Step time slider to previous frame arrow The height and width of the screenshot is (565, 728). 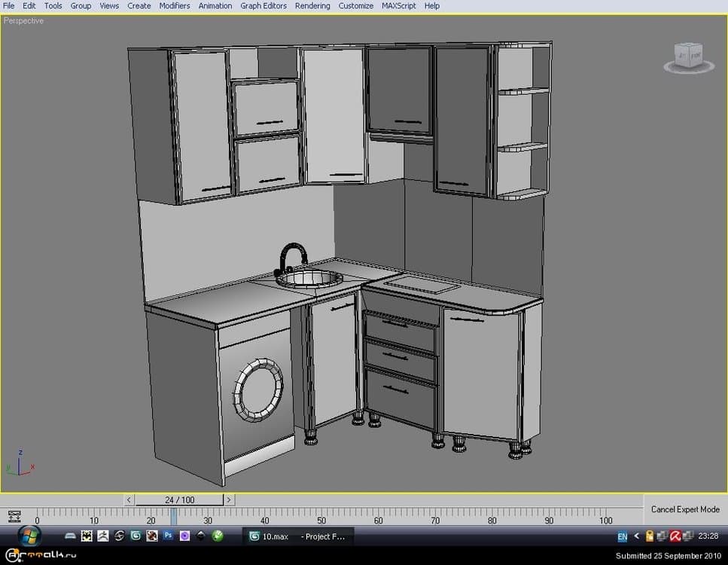point(129,499)
